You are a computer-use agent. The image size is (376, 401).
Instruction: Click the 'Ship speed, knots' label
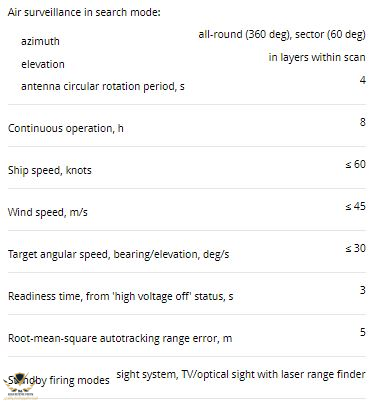(50, 170)
